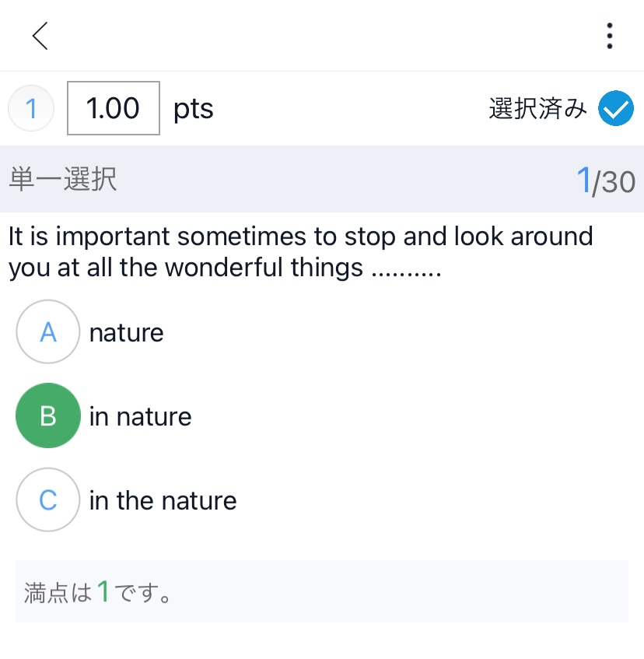Choose the option C circle

(48, 500)
